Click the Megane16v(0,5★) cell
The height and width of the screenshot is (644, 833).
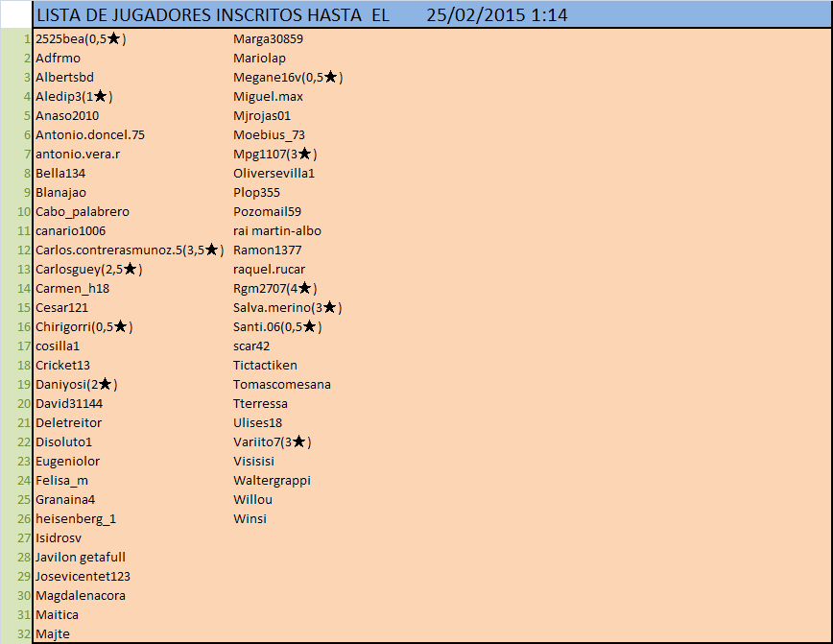288,78
